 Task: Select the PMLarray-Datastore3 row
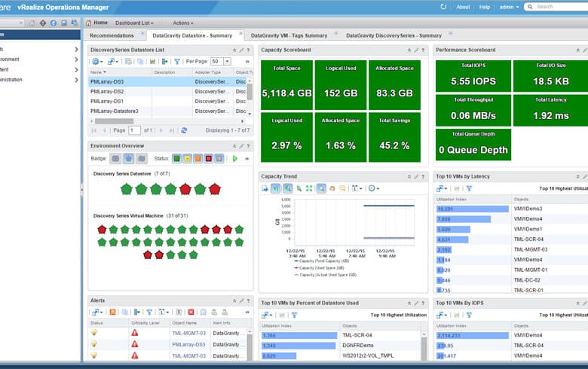[167, 111]
